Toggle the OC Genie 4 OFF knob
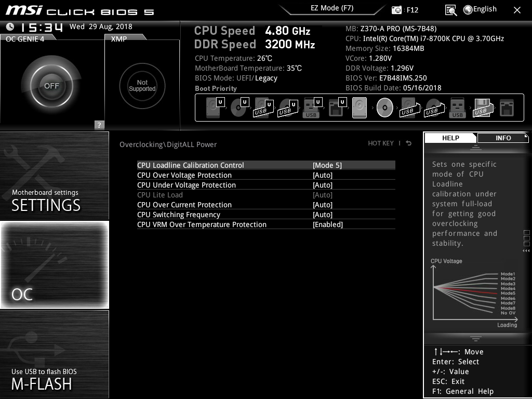 (51, 86)
